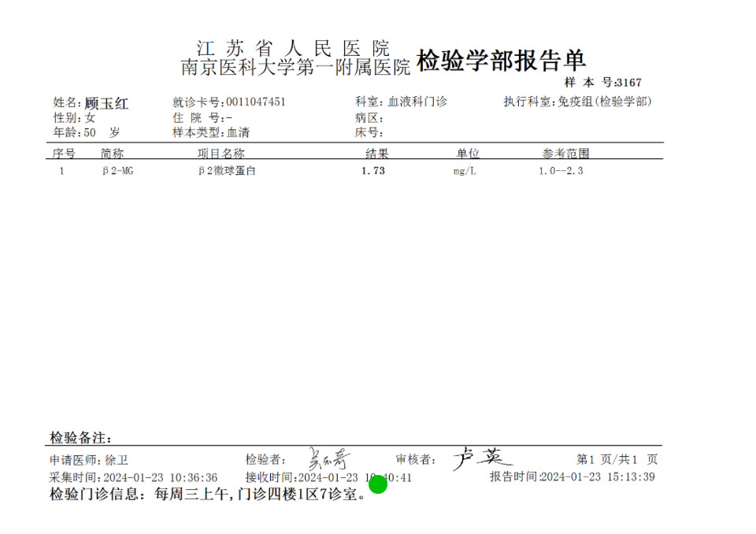Click reference range 1.0--2.3
This screenshot has width=756, height=534.
click(561, 171)
